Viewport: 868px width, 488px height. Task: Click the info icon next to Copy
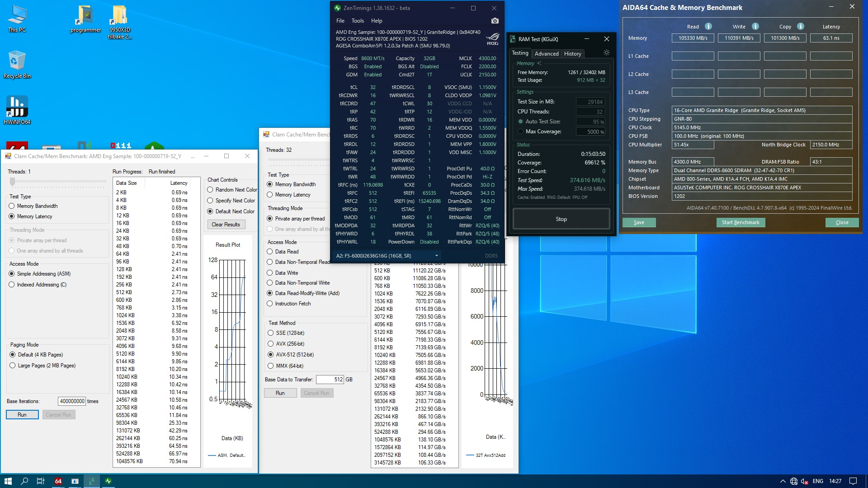800,26
